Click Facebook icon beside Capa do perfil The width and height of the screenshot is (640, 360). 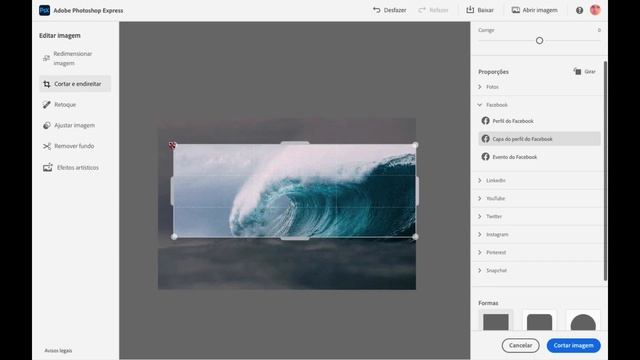pyautogui.click(x=485, y=139)
